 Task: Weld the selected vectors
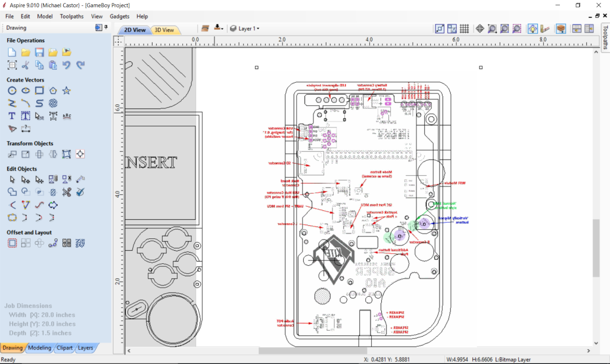pyautogui.click(x=12, y=192)
